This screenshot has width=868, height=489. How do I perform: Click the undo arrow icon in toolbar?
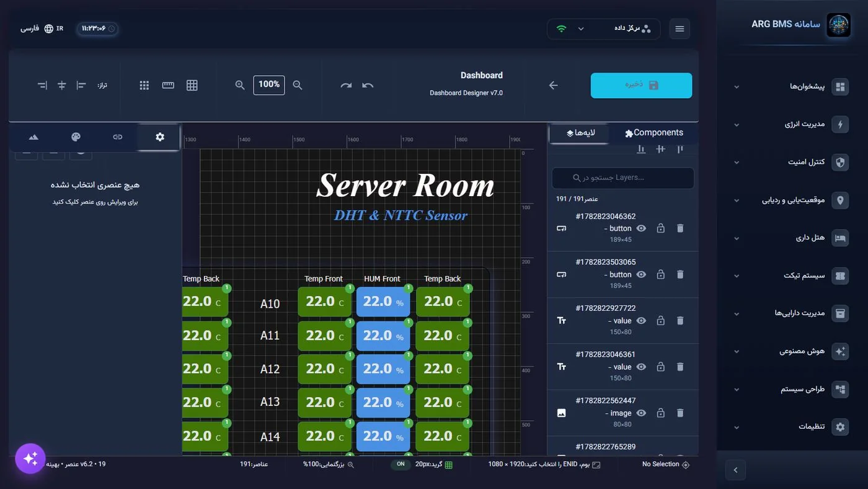click(x=368, y=86)
